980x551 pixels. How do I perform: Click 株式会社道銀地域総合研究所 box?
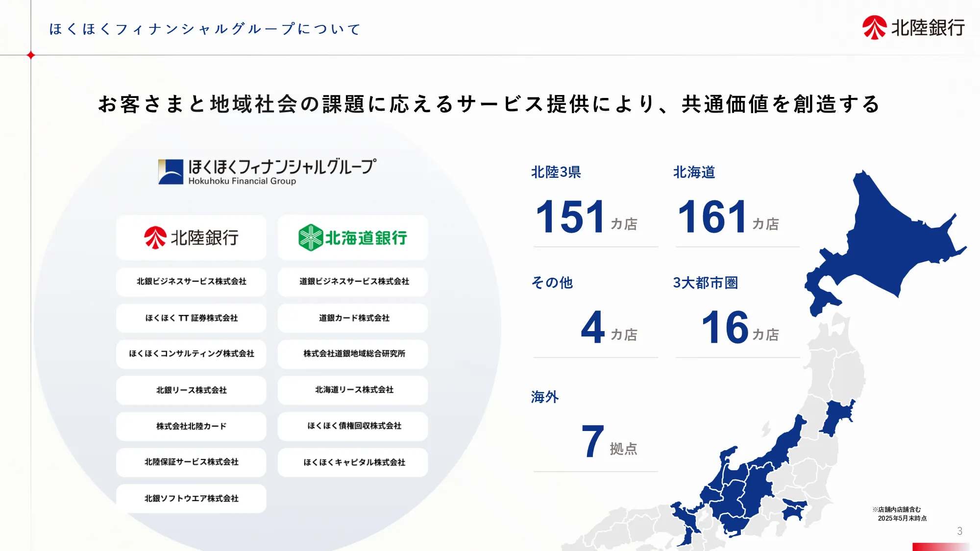[x=353, y=354]
